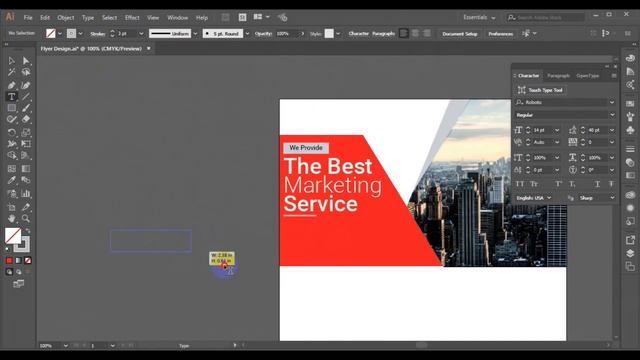
Task: Toggle Underline in Character panel
Action: tap(597, 184)
